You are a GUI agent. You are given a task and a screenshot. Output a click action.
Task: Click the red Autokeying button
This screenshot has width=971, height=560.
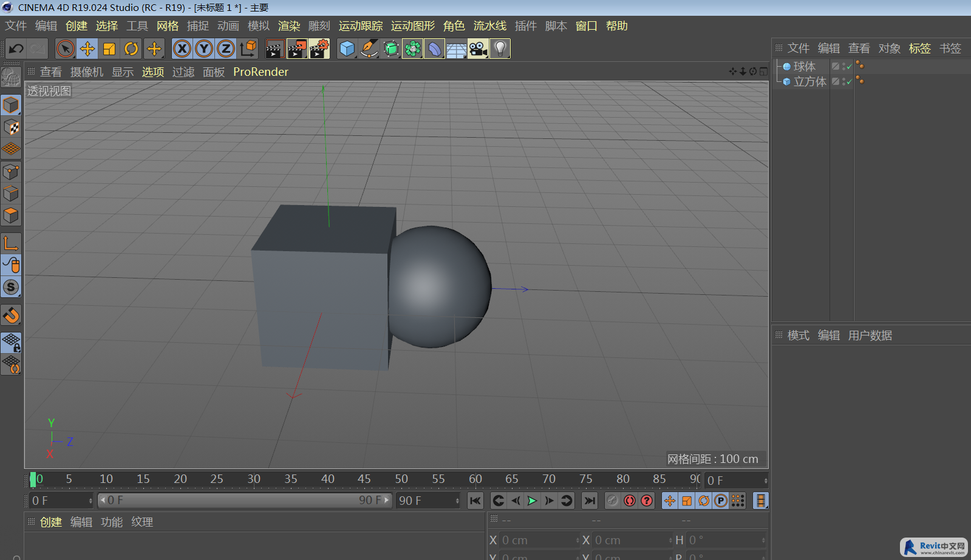(630, 501)
